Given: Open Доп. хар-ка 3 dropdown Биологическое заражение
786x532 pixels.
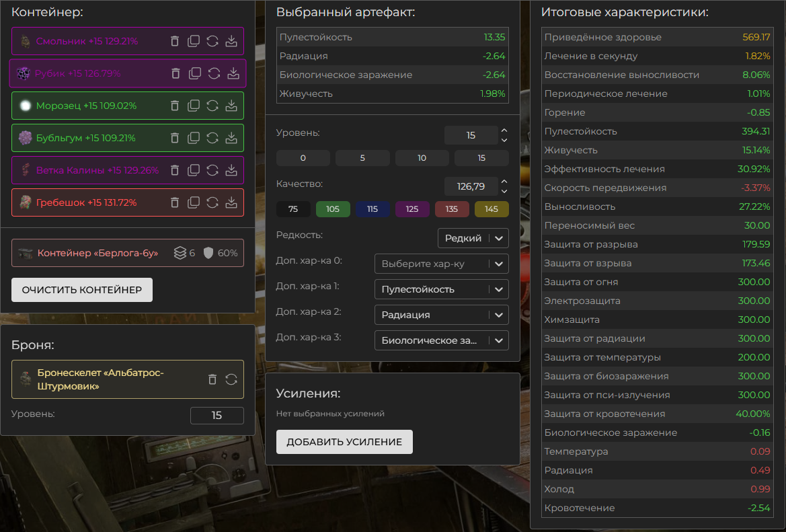Looking at the screenshot, I should coord(442,340).
